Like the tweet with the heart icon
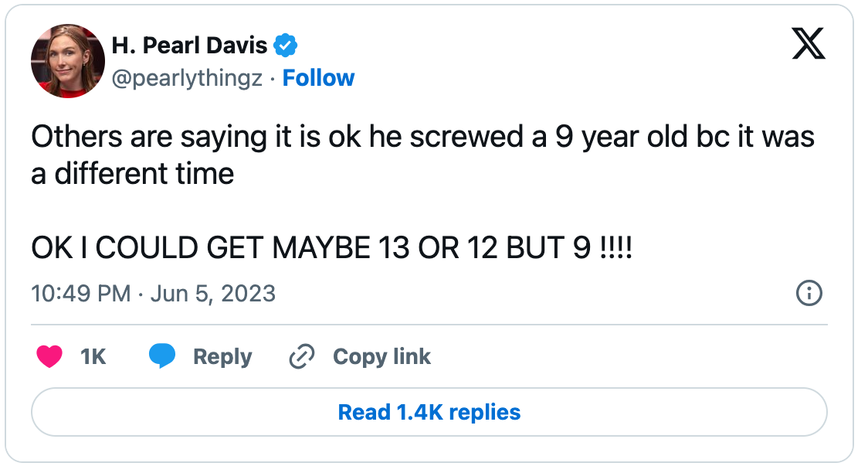This screenshot has height=473, width=868. 49,356
